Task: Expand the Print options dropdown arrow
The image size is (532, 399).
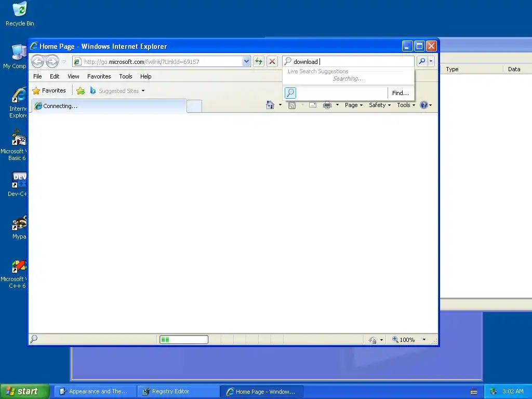Action: [x=337, y=105]
